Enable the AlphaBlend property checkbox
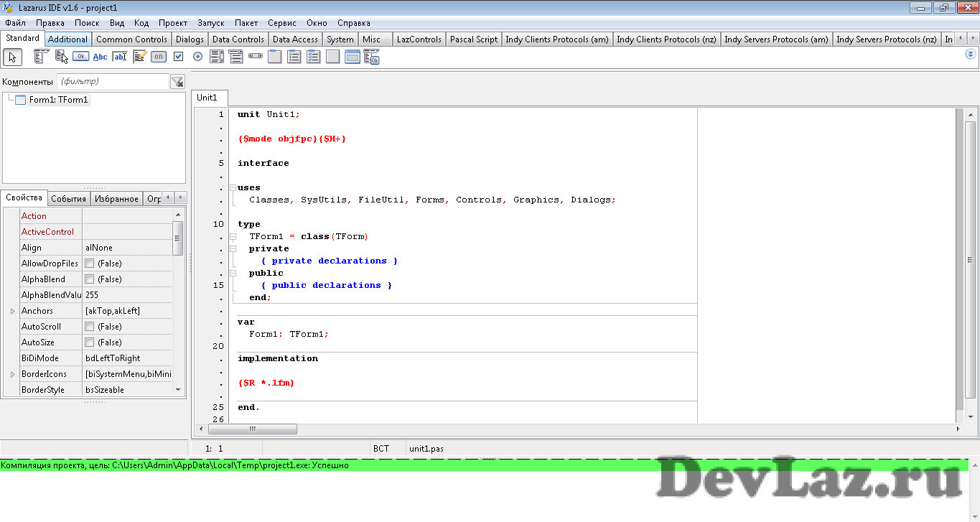 click(90, 279)
